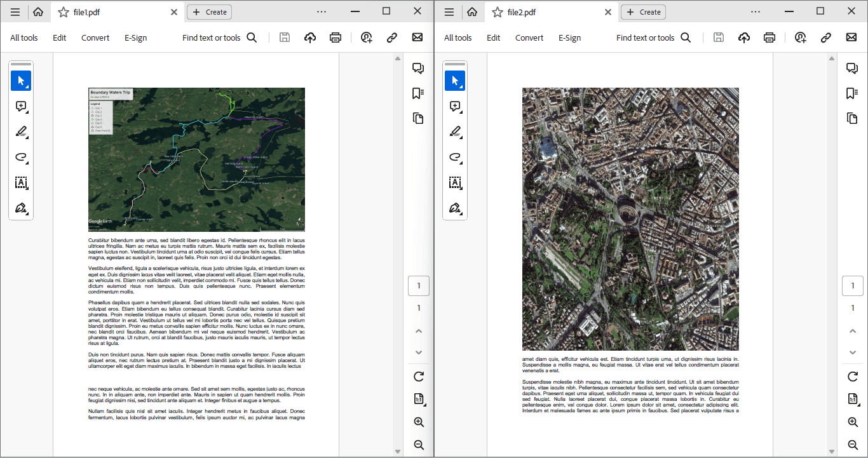
Task: Click scroll down arrow in file2.pdf scrollbar
Action: point(832,452)
